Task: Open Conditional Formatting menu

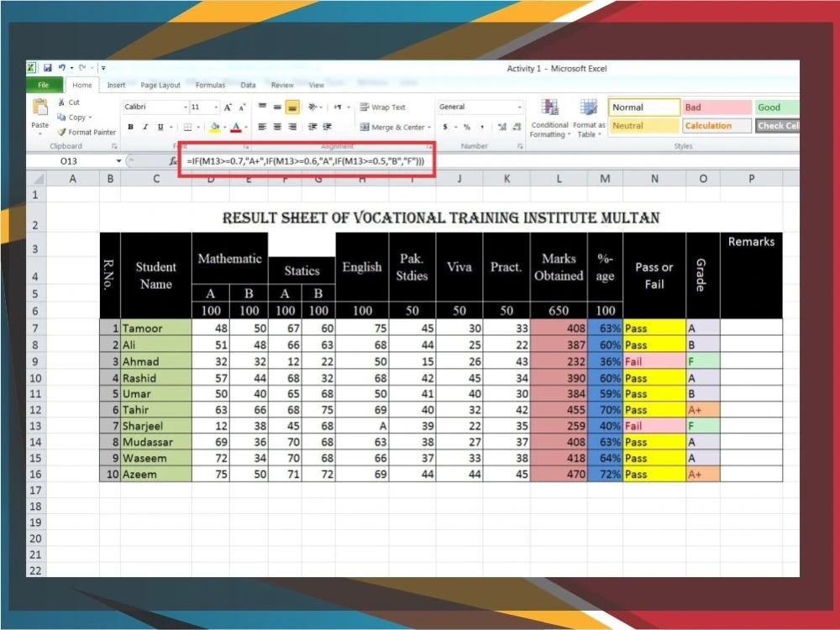Action: point(549,118)
